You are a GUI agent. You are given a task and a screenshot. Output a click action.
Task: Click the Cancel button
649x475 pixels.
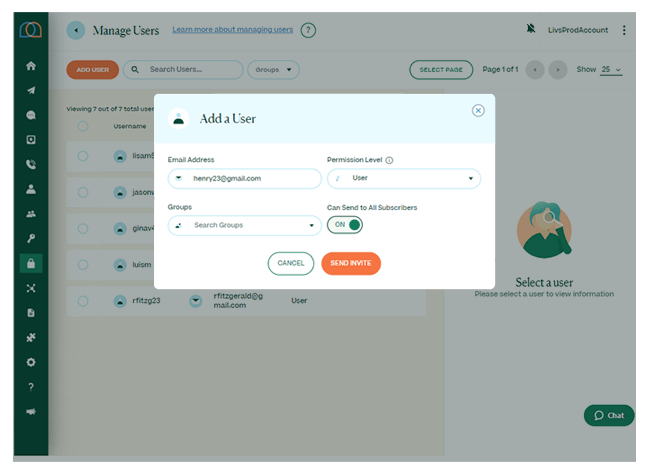291,263
